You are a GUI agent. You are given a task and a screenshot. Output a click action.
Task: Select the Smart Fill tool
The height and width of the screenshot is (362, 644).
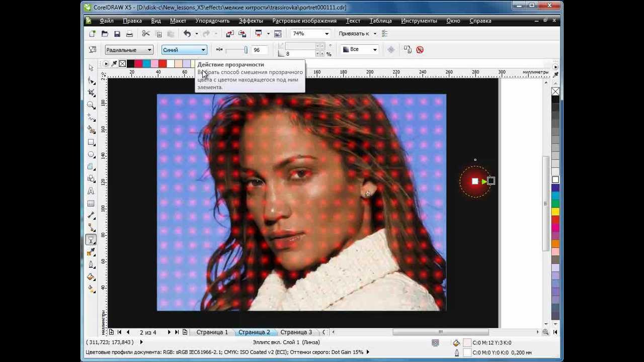91,130
